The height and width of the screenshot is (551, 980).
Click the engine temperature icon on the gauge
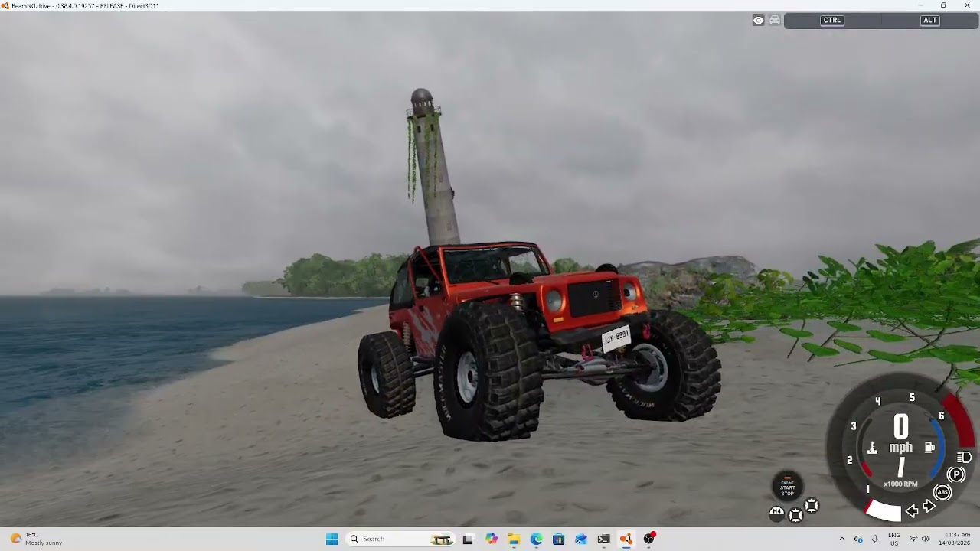872,448
